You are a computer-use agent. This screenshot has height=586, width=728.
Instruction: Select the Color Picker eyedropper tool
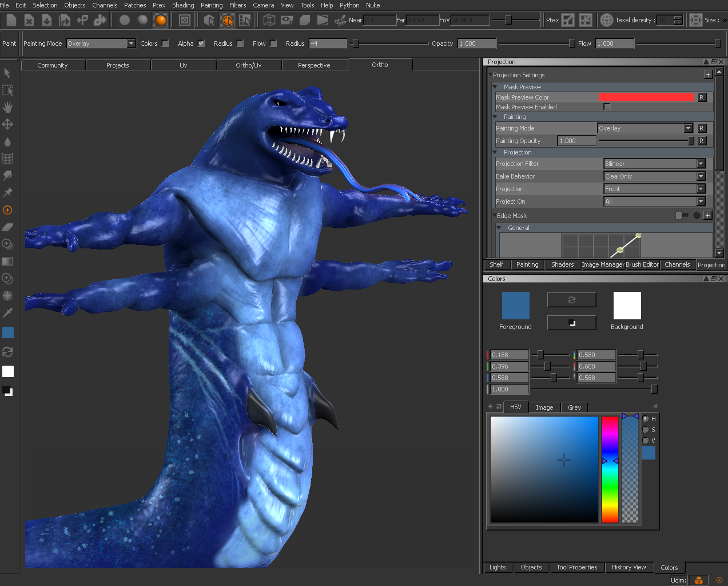point(7,313)
